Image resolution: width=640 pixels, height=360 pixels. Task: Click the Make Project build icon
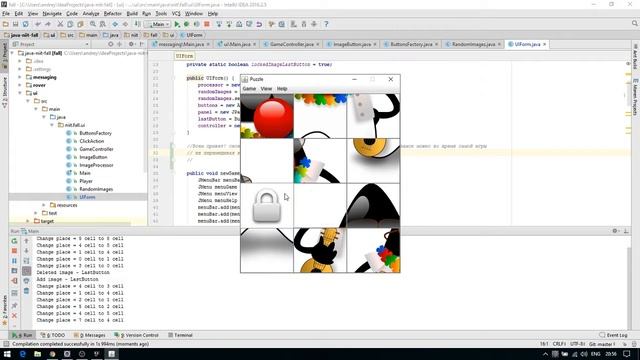(137, 24)
